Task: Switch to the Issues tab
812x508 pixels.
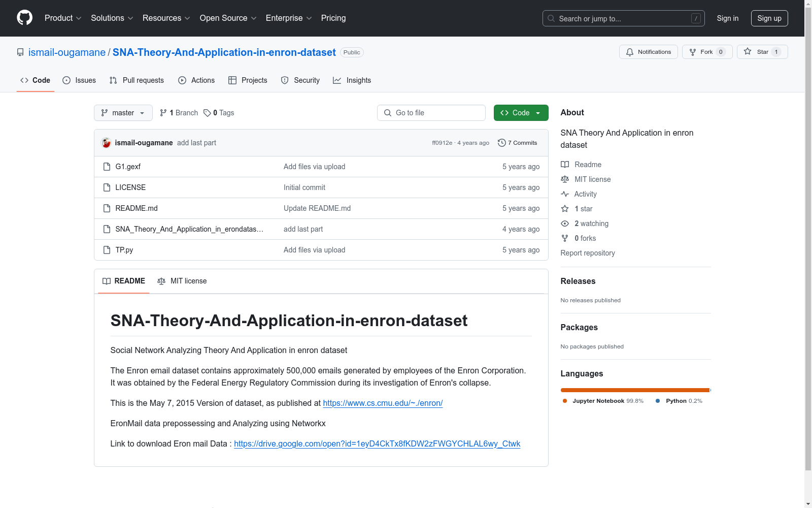Action: (79, 80)
